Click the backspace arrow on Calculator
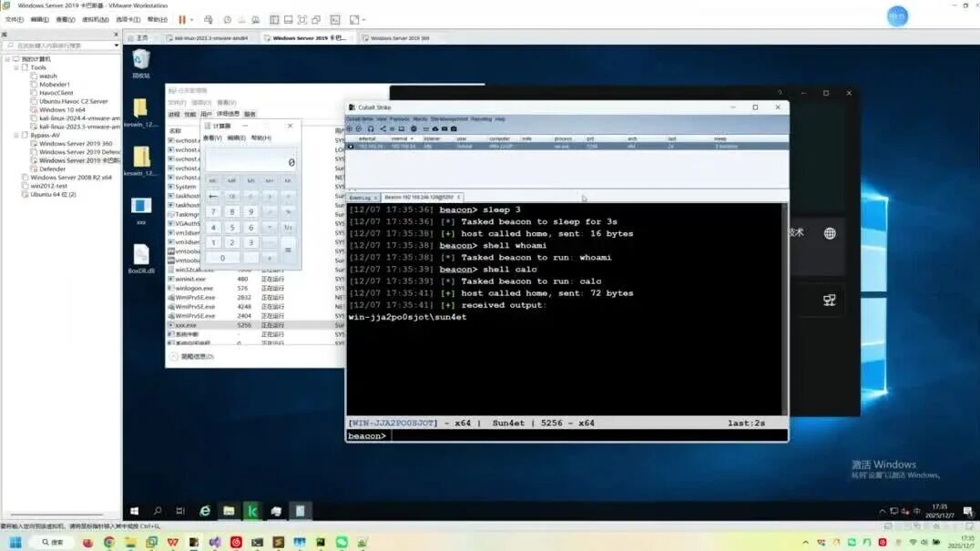Image resolution: width=980 pixels, height=551 pixels. tap(213, 196)
